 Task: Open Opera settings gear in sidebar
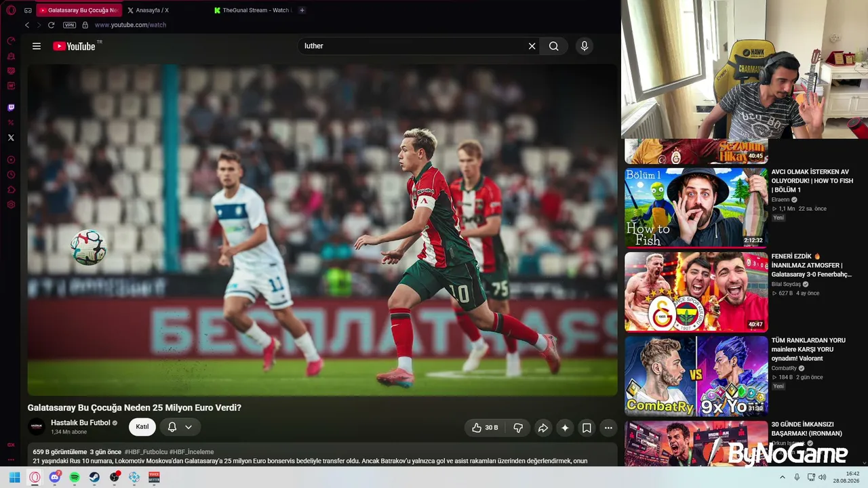point(11,205)
